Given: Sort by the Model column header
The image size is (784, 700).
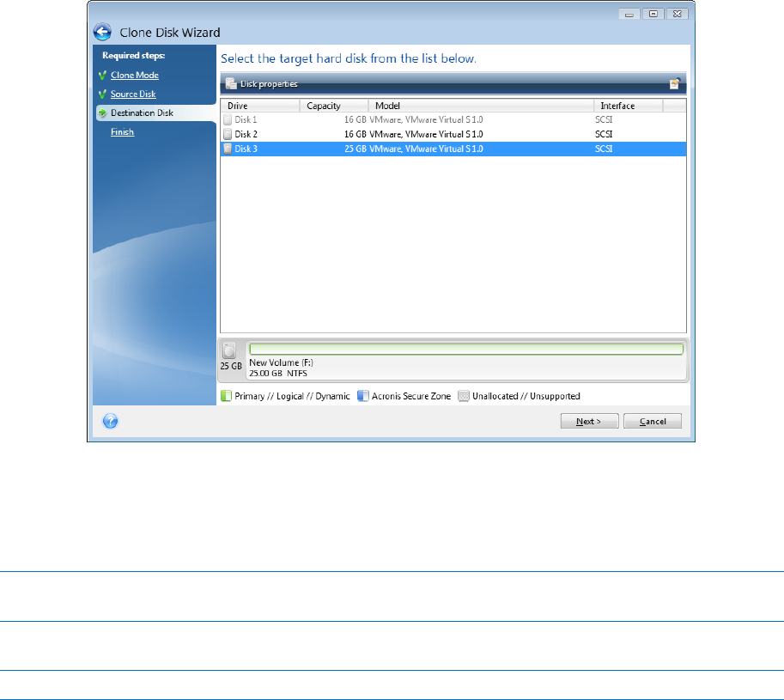Looking at the screenshot, I should [x=481, y=106].
